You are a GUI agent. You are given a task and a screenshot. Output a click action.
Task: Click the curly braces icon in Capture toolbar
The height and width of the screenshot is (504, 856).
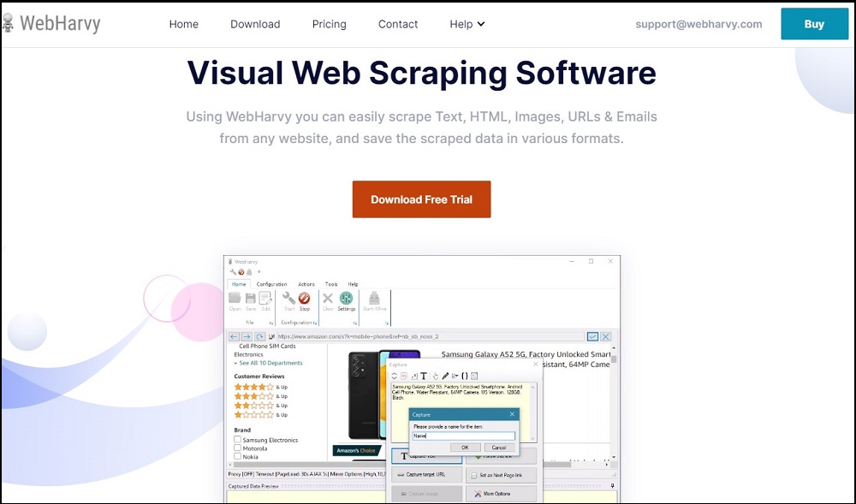point(465,376)
